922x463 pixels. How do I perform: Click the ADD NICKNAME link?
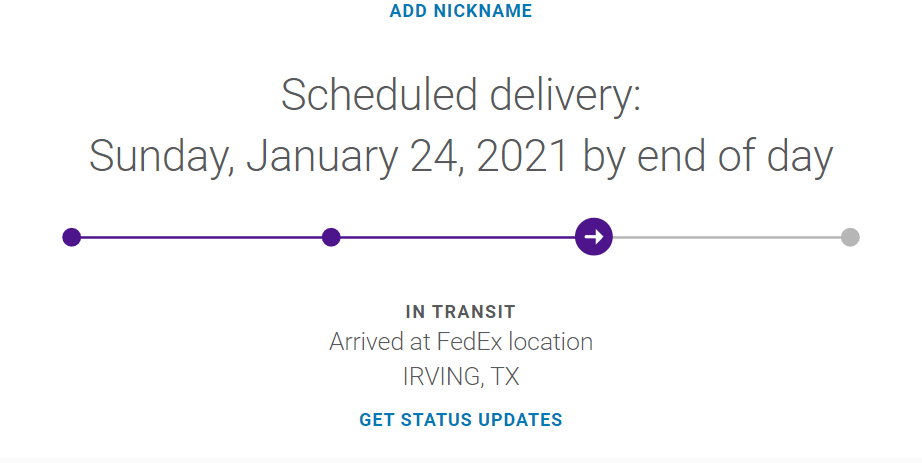pyautogui.click(x=461, y=11)
